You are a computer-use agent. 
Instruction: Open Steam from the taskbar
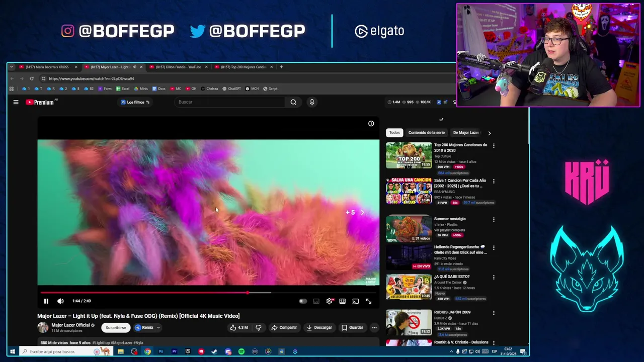[214, 351]
